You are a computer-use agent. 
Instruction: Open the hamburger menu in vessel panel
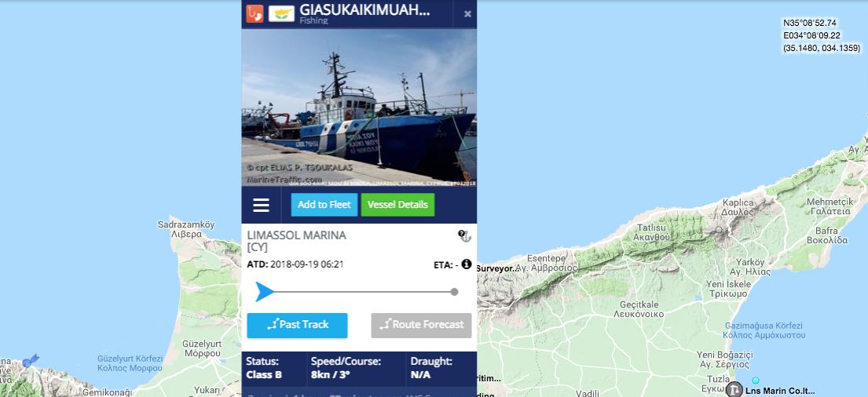[x=262, y=205]
